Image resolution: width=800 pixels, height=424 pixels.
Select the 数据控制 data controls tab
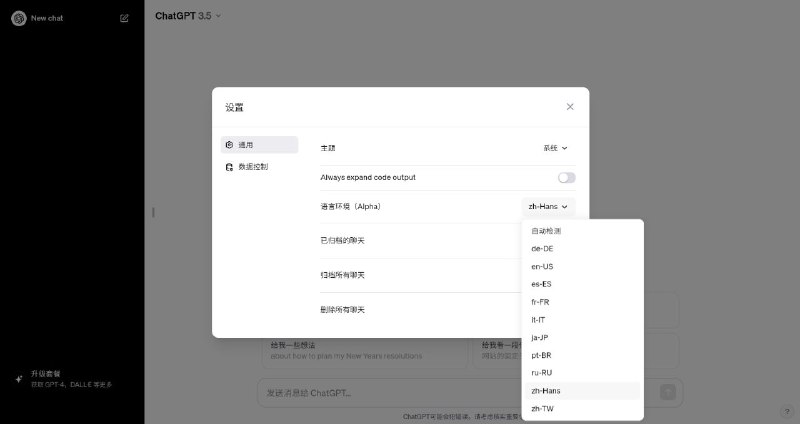pos(259,167)
